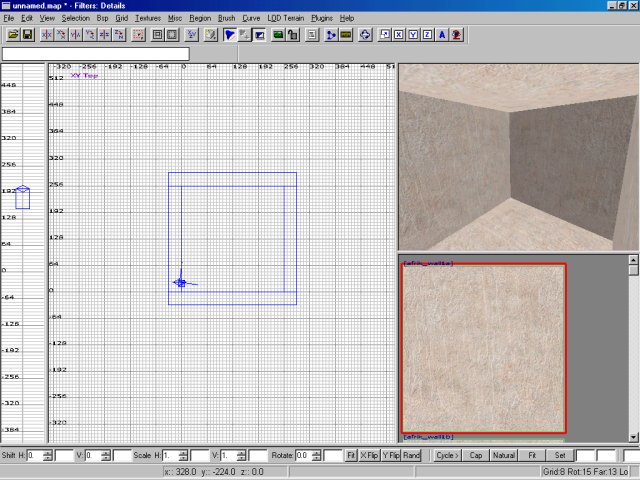The width and height of the screenshot is (640, 480).
Task: Click the padlock icon in the toolbar
Action: [294, 34]
